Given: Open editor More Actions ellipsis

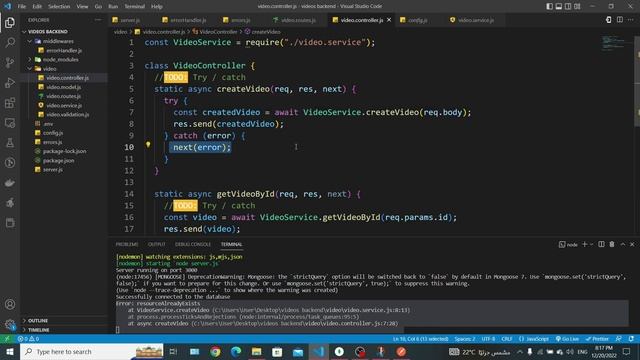Looking at the screenshot, I should (x=631, y=20).
